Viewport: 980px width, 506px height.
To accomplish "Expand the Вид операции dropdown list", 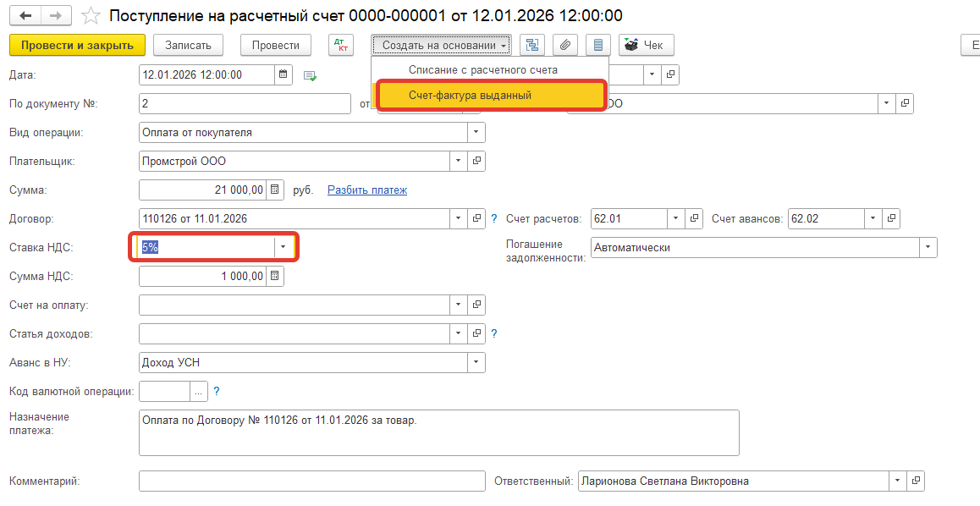I will coord(476,132).
